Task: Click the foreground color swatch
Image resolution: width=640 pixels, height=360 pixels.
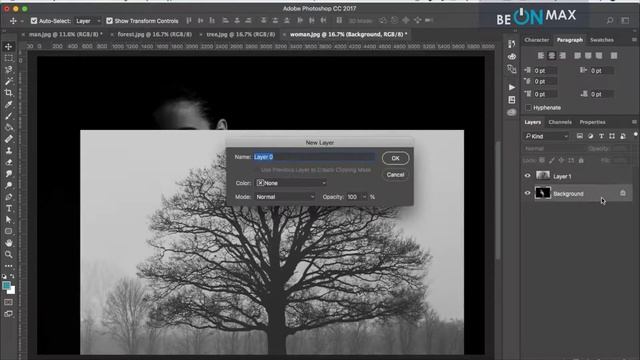Action: tap(7, 286)
